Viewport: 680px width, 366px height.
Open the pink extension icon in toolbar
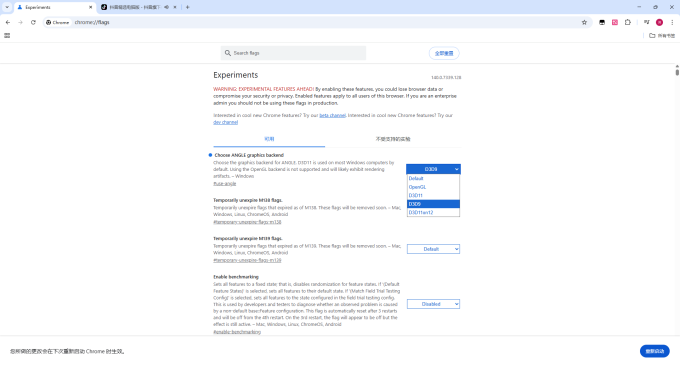615,22
